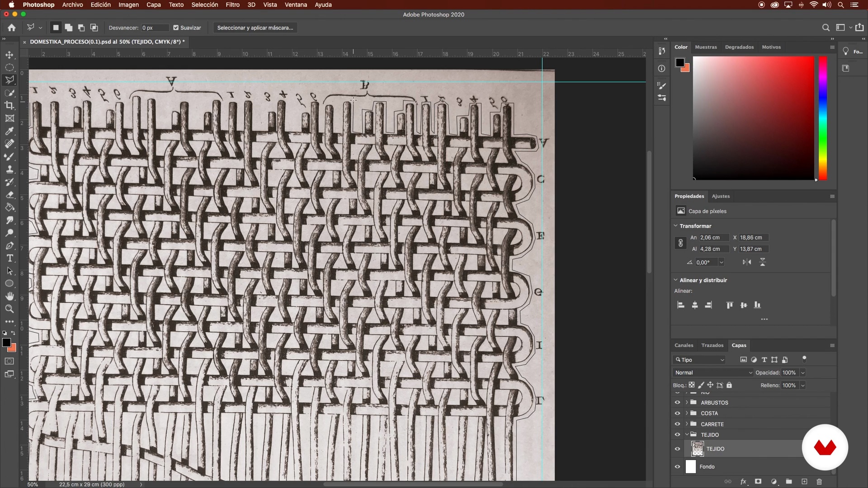This screenshot has height=488, width=868.
Task: Hide the ARBUSTOS group
Action: pyautogui.click(x=677, y=402)
